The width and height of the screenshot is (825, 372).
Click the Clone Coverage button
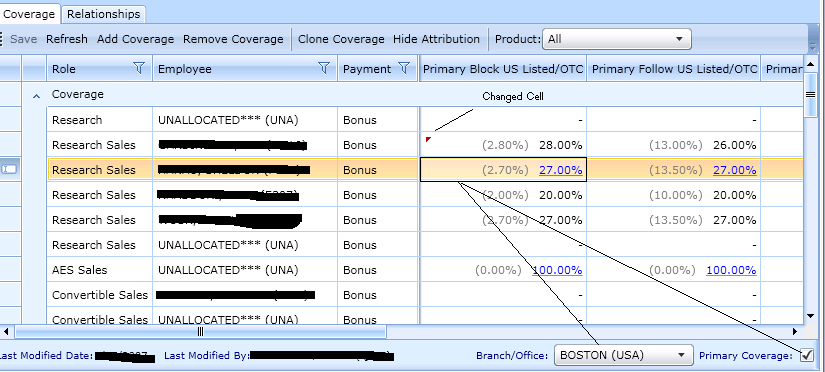pyautogui.click(x=341, y=39)
